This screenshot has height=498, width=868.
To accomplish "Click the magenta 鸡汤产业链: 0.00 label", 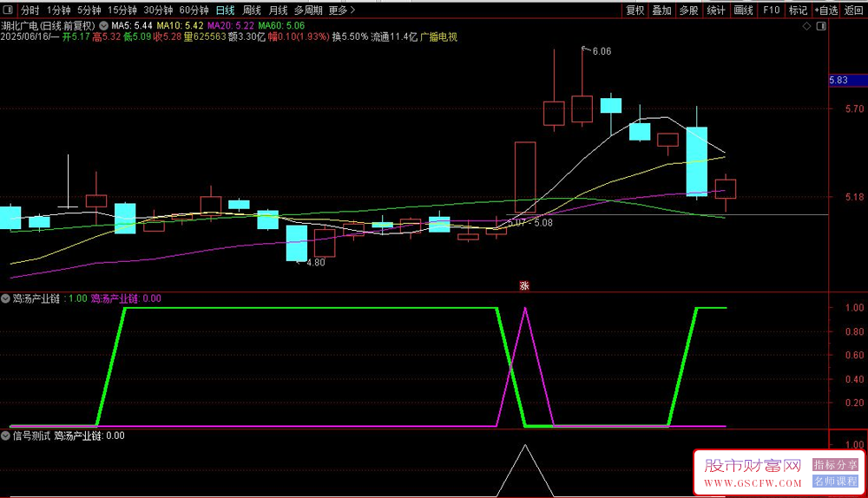I will pyautogui.click(x=126, y=298).
